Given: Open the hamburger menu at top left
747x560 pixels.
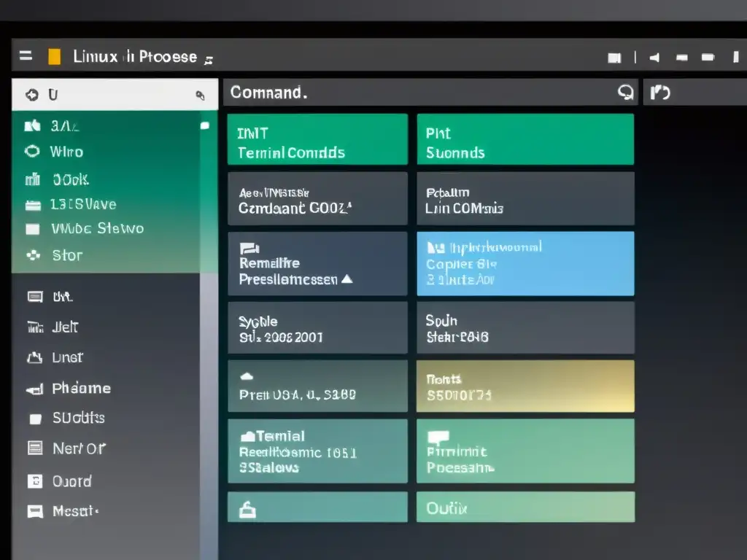Looking at the screenshot, I should [26, 55].
